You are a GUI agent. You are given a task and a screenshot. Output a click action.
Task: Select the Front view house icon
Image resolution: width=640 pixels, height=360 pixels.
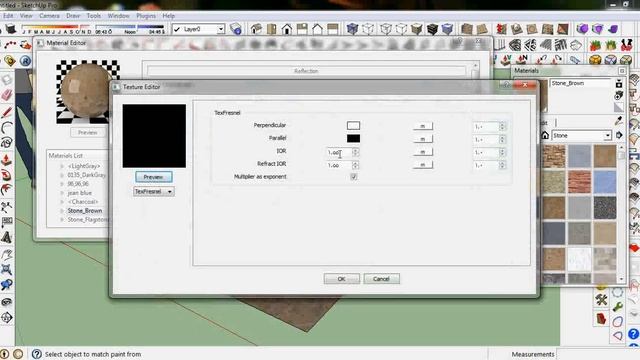[x=287, y=29]
